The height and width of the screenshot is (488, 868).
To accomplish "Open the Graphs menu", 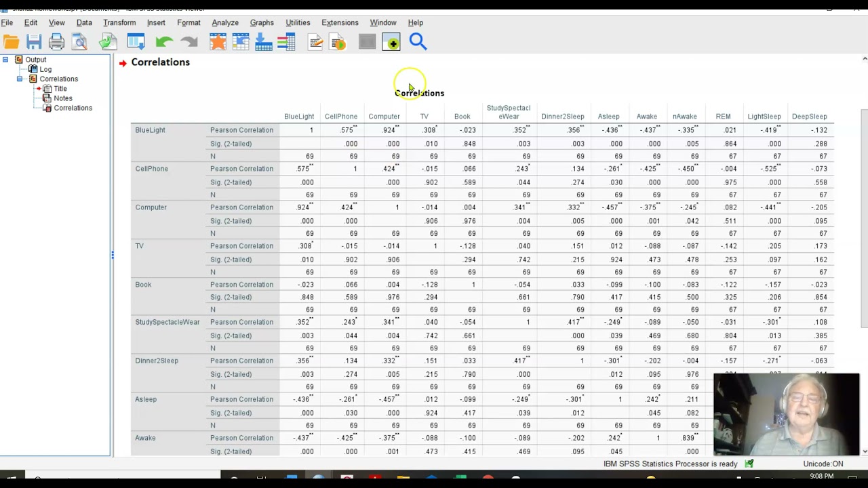I will pos(262,22).
